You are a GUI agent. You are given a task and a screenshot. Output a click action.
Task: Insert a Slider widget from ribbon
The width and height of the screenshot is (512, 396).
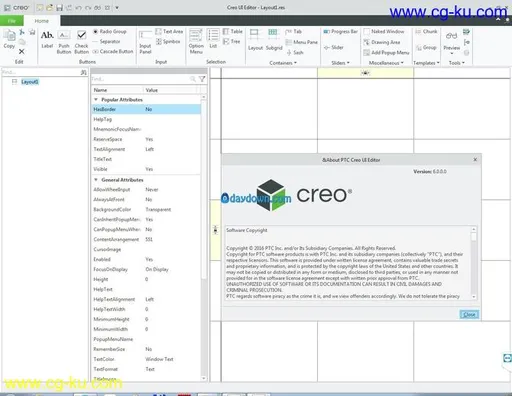pos(333,47)
